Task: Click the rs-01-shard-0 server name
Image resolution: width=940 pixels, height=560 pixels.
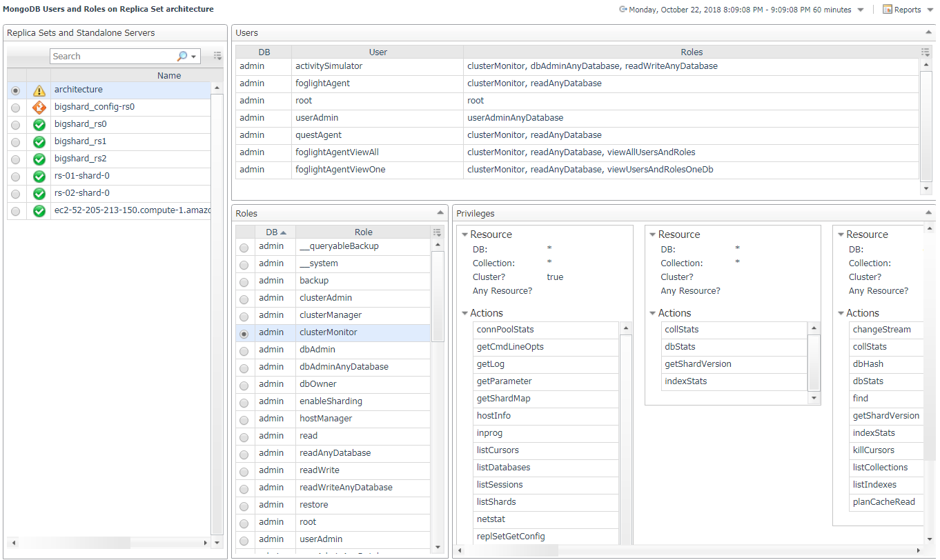Action: 81,176
